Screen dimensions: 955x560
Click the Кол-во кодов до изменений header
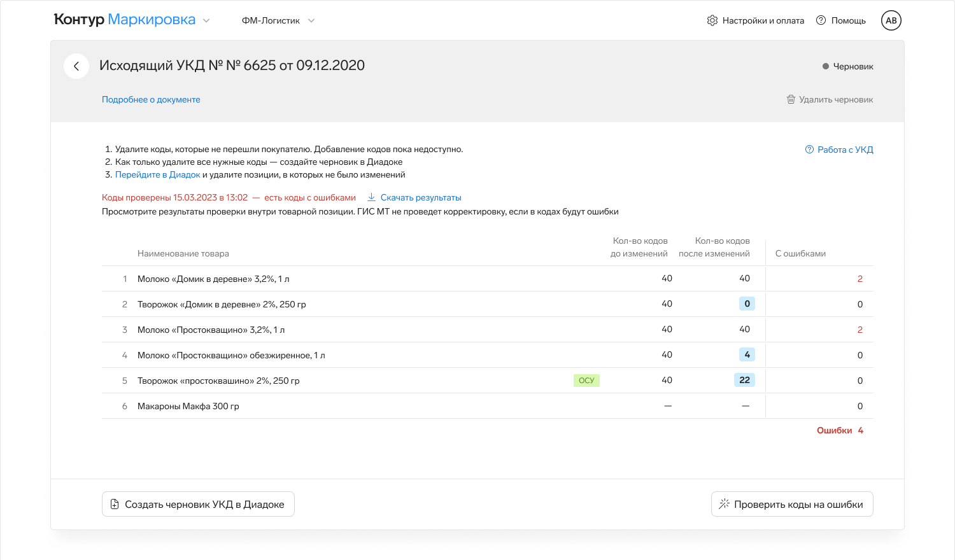[639, 247]
